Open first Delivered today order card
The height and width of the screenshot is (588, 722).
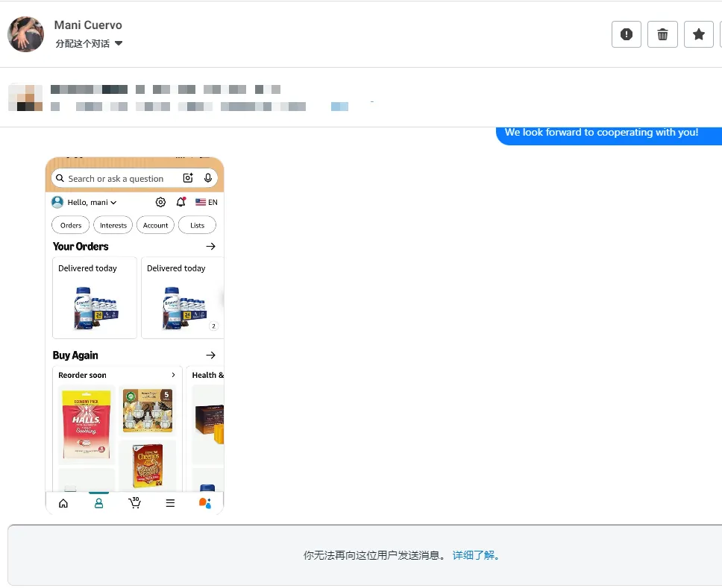click(x=95, y=297)
